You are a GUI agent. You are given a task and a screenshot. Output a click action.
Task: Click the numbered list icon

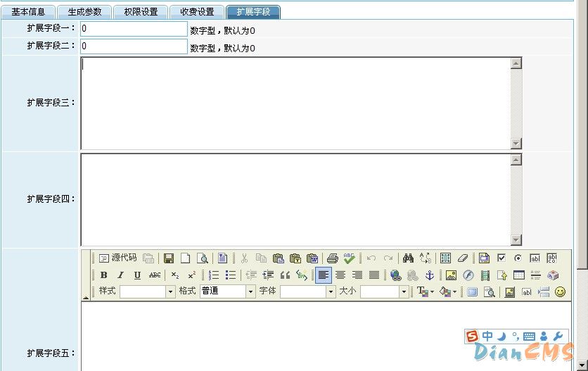coord(214,275)
